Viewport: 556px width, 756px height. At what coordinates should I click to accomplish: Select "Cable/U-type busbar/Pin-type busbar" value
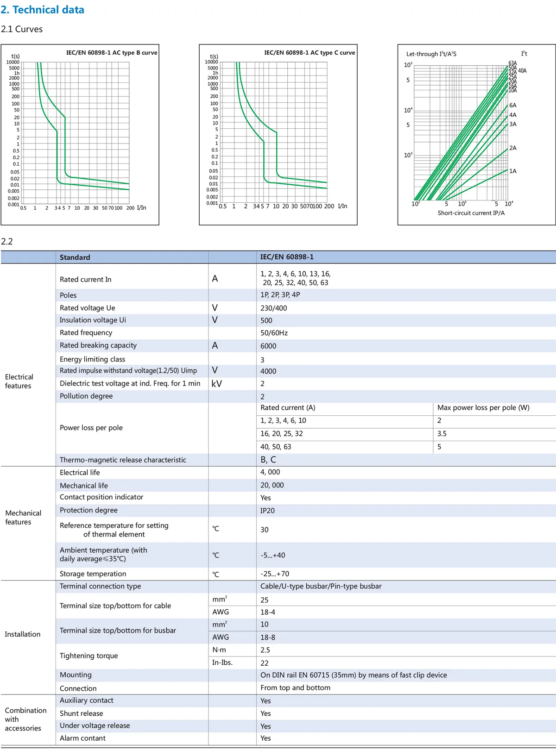(321, 586)
